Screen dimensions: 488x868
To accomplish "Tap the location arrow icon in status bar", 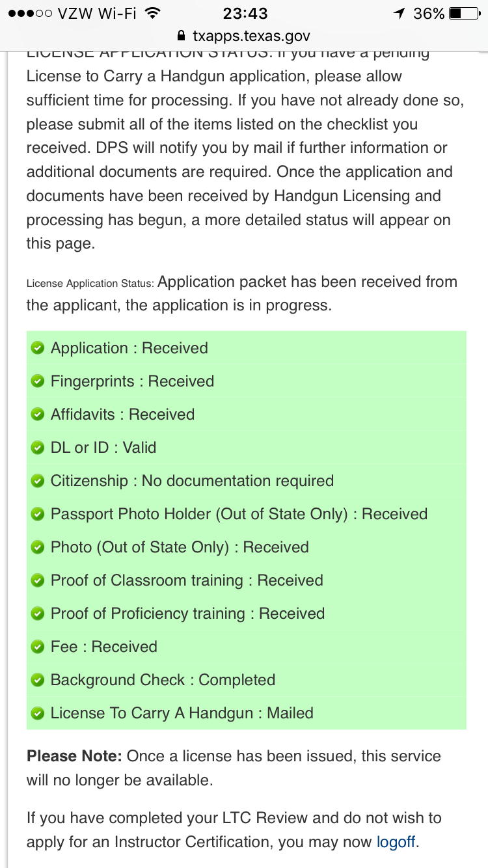I will [399, 13].
